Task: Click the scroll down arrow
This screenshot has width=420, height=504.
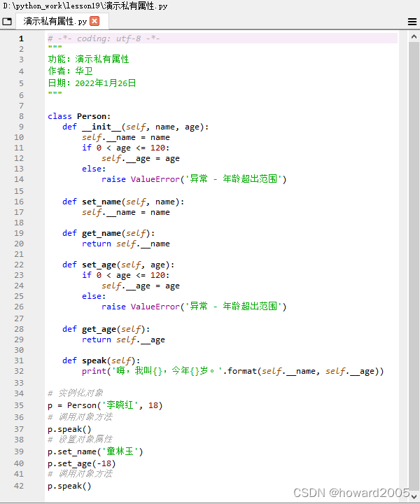Action: pyautogui.click(x=414, y=496)
